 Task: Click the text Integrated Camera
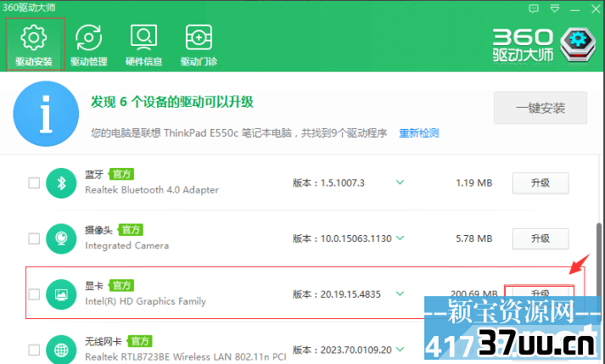(x=127, y=245)
